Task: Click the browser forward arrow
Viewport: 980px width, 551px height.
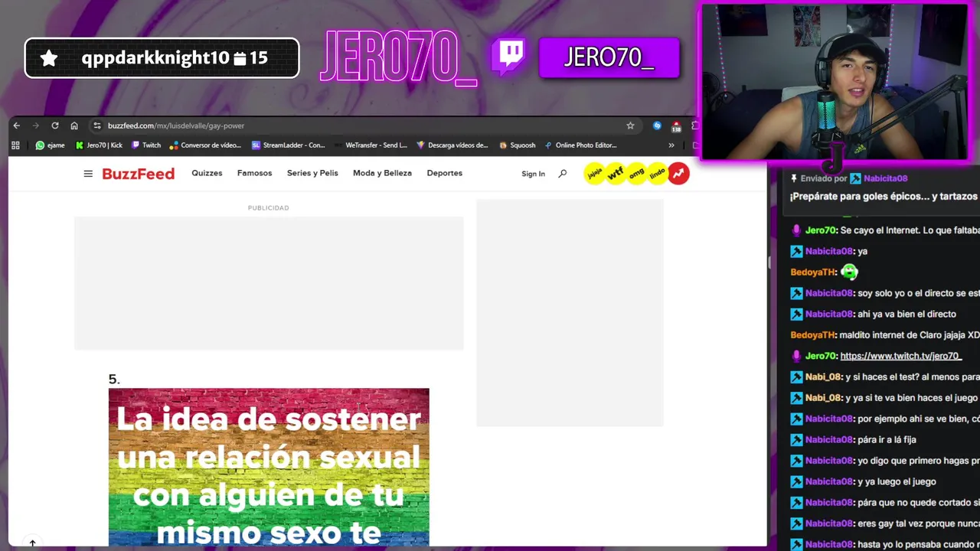Action: (x=35, y=126)
